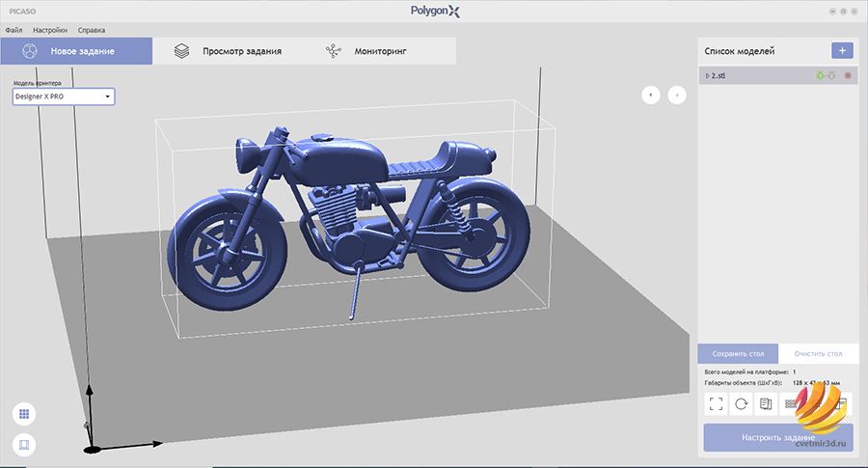The height and width of the screenshot is (468, 868).
Task: Toggle the gray nozzle icon for 2.stl
Action: (x=831, y=75)
